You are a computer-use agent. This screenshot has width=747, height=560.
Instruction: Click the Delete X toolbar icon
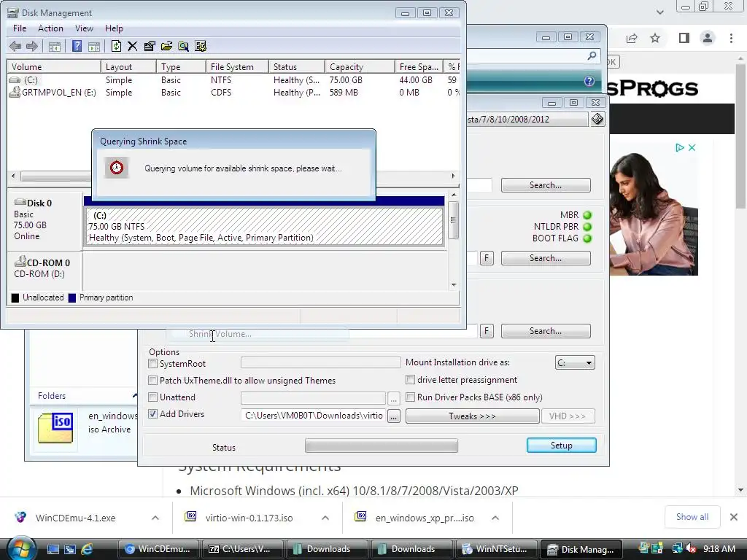tap(133, 46)
